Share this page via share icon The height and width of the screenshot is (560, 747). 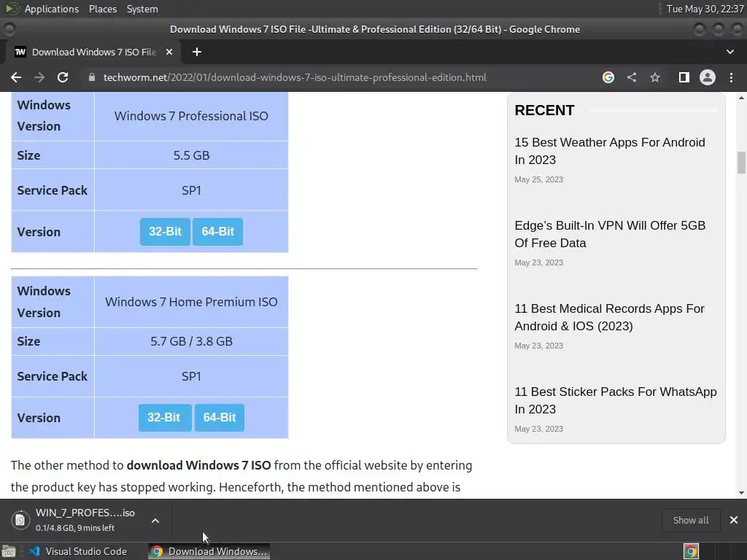point(632,77)
